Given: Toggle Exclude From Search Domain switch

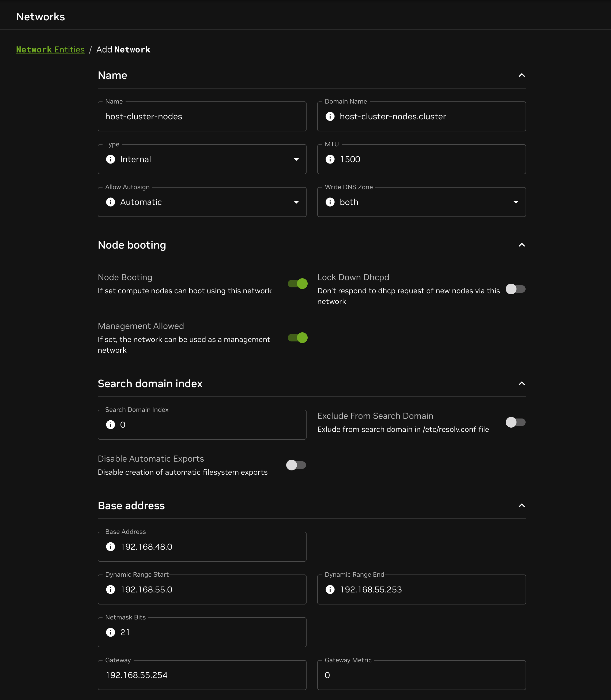Looking at the screenshot, I should (x=515, y=422).
